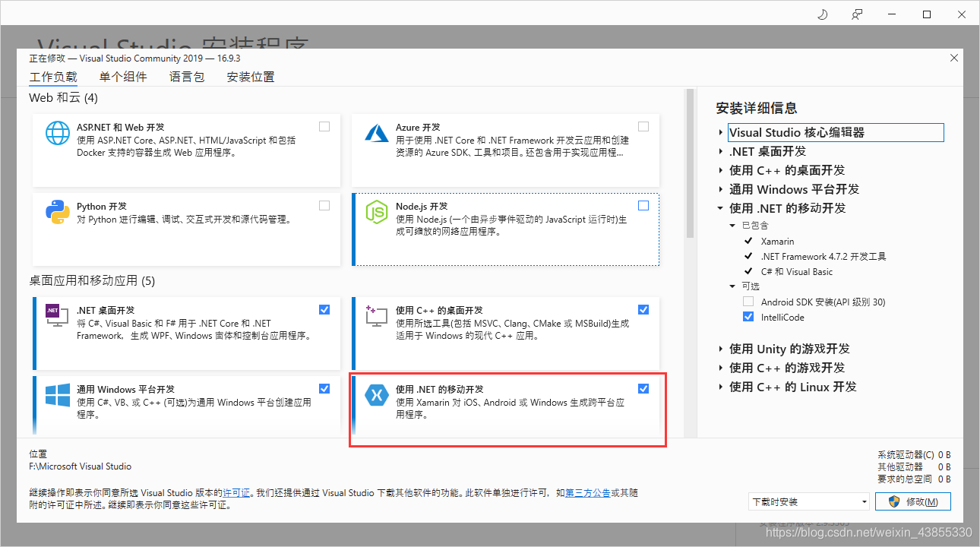Enable Android SDK 安装 (API 级别 30) option
The width and height of the screenshot is (980, 547).
point(748,302)
